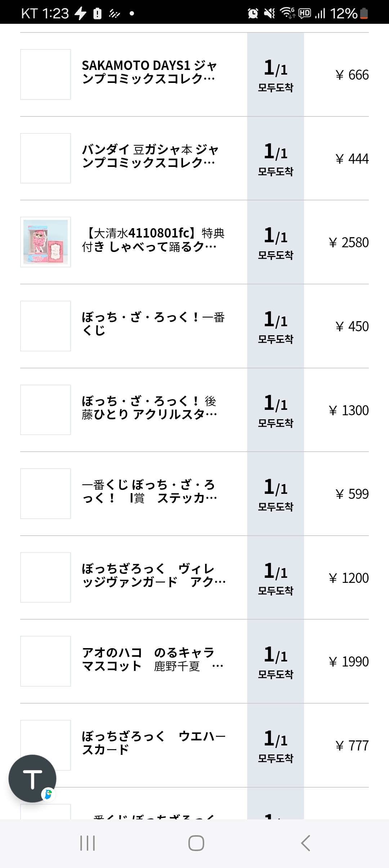Tap the alarm icon in status bar
Image resolution: width=389 pixels, height=868 pixels.
(253, 13)
